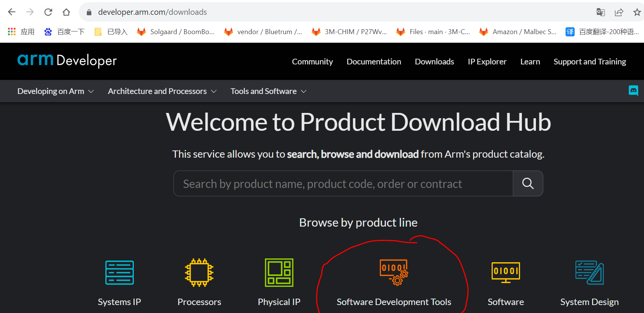Go to Downloads in top navigation

click(x=434, y=62)
